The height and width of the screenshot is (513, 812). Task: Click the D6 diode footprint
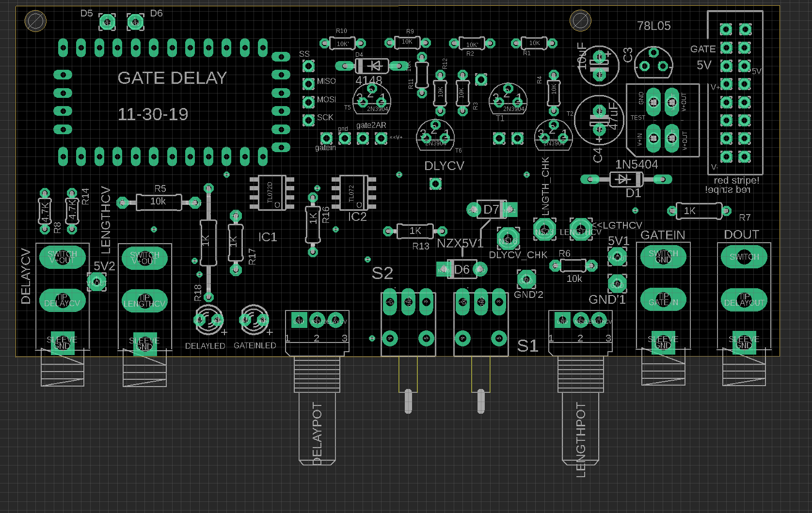click(462, 269)
